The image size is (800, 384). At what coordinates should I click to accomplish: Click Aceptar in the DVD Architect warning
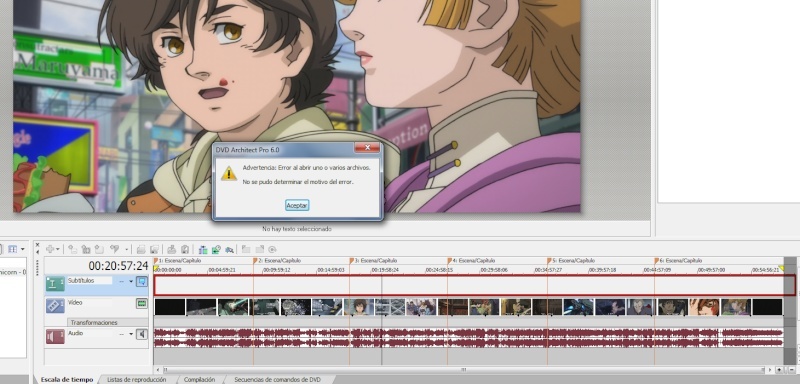coord(296,205)
